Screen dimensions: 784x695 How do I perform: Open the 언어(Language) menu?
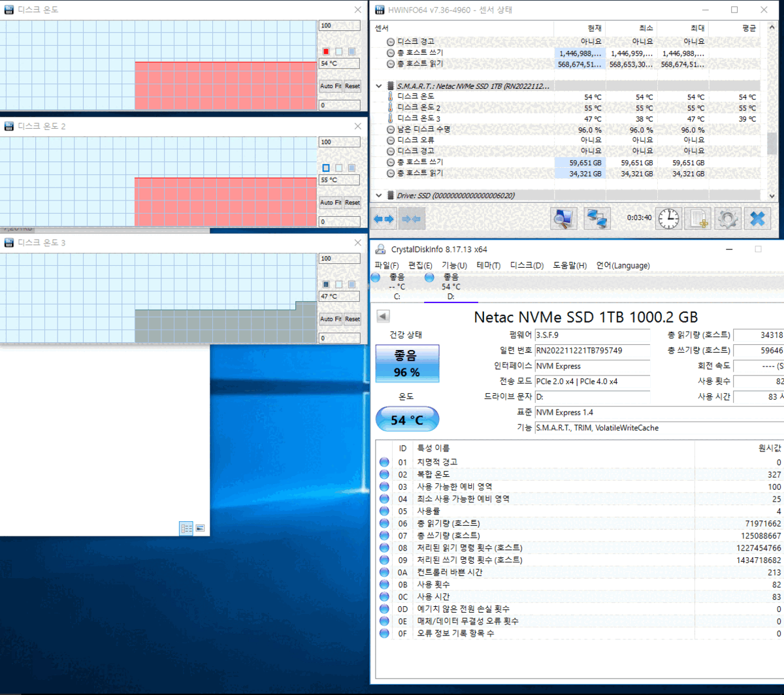623,266
